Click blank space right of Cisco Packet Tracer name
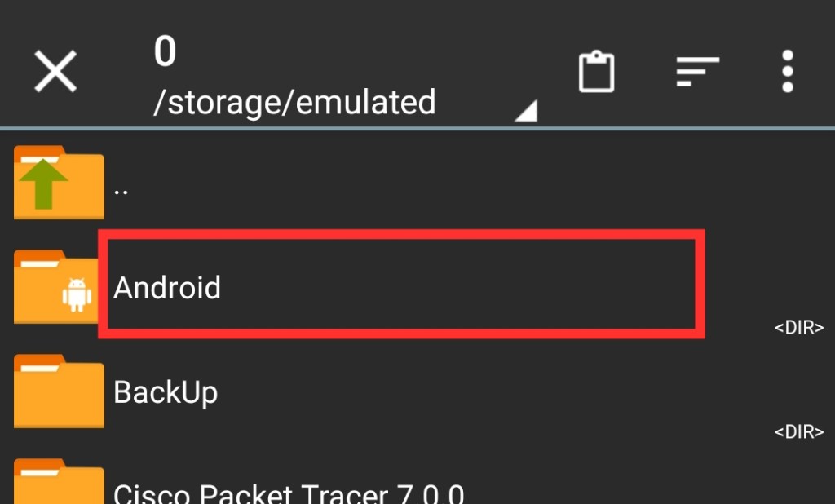Image resolution: width=835 pixels, height=504 pixels. click(x=652, y=492)
